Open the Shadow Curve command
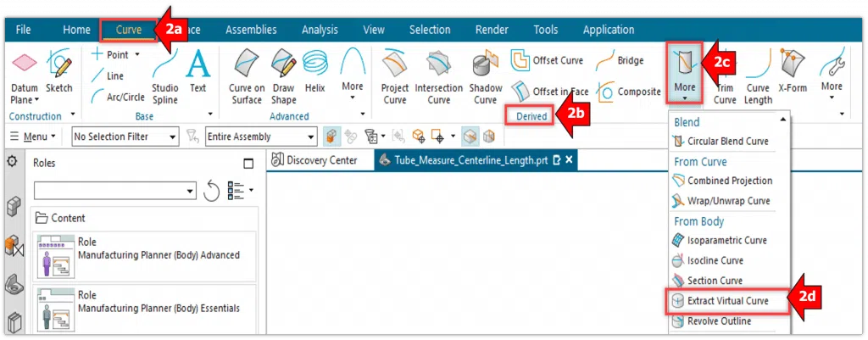 [x=485, y=77]
